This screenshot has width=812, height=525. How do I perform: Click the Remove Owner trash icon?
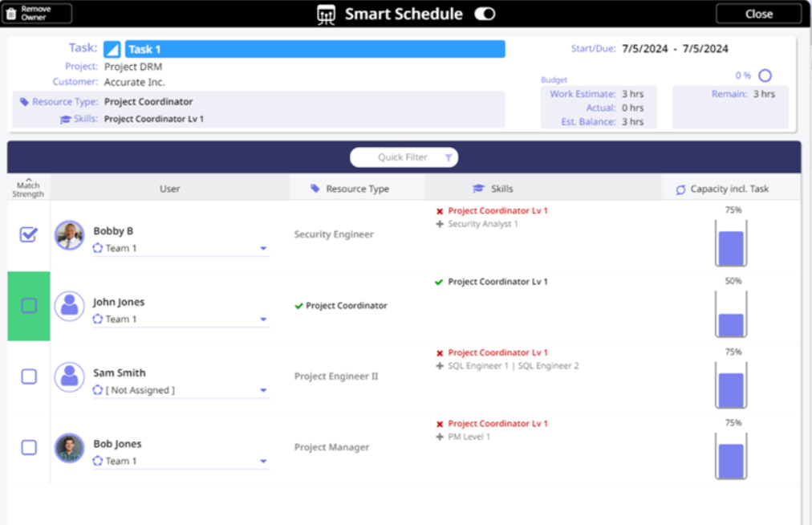point(11,14)
